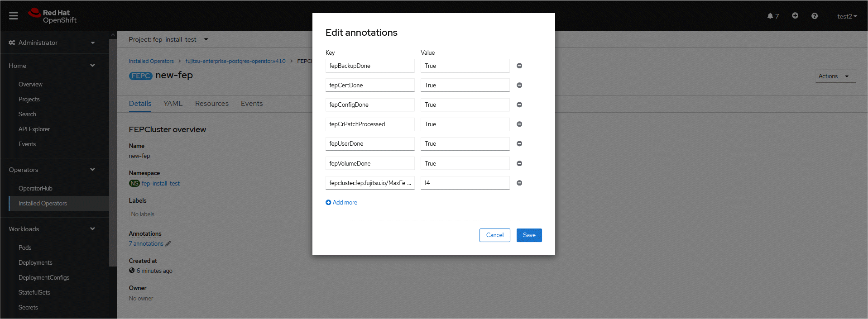Open the fujitsu-enterprise-postgres-operator breadcrumb link
868x319 pixels.
pyautogui.click(x=235, y=61)
